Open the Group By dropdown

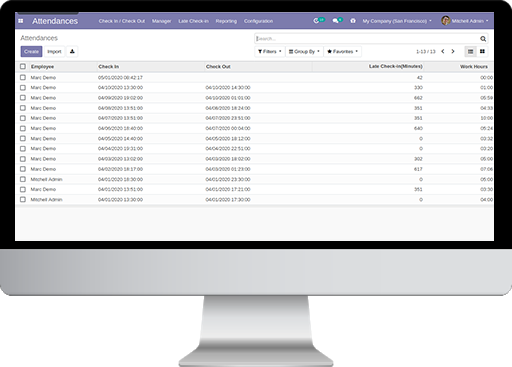[x=304, y=51]
